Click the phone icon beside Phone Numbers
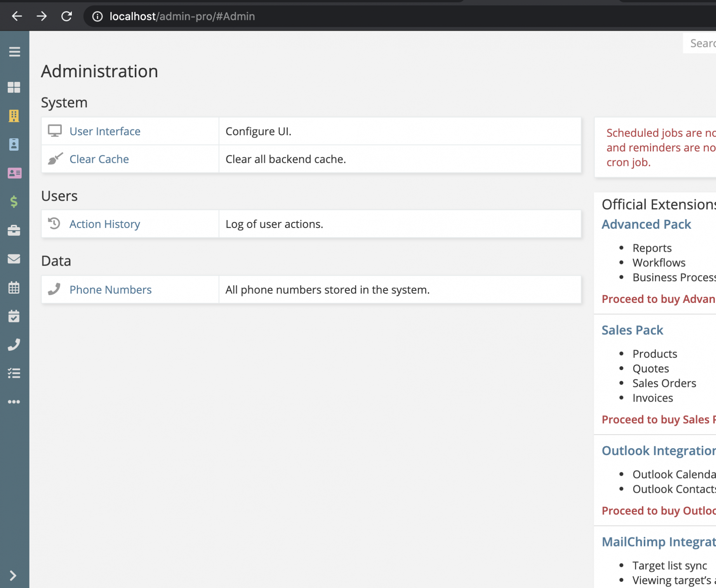The width and height of the screenshot is (716, 588). coord(54,289)
